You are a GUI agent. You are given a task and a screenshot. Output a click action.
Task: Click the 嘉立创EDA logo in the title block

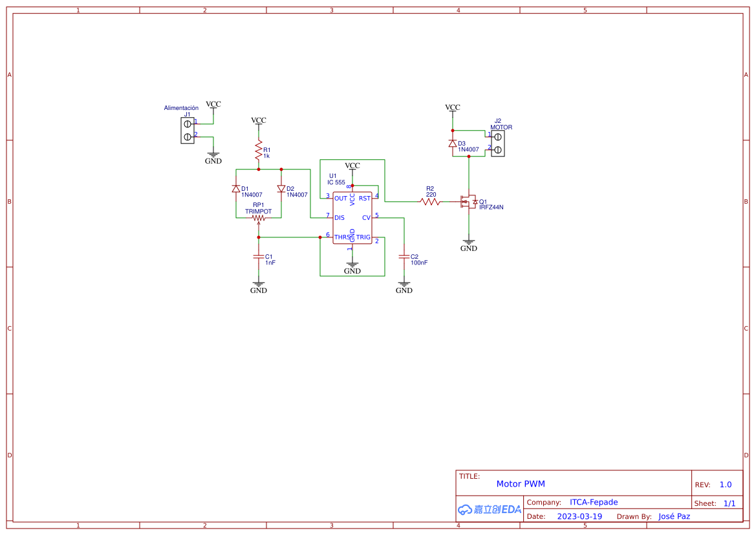(x=489, y=509)
